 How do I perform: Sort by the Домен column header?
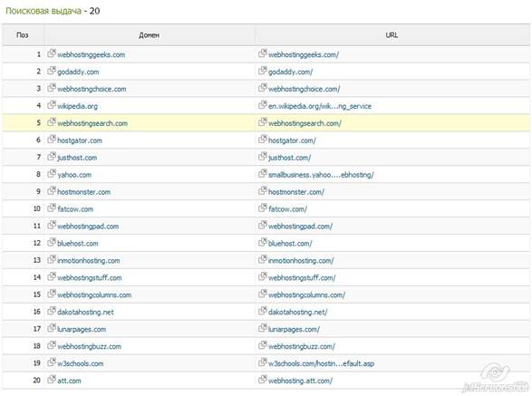149,34
